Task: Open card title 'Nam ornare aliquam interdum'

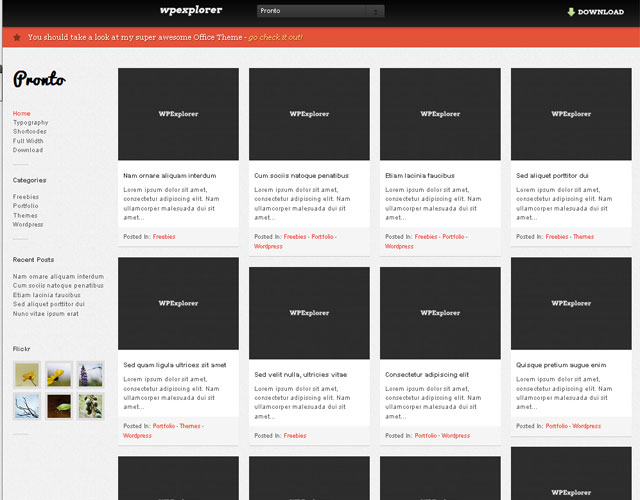Action: click(x=170, y=176)
